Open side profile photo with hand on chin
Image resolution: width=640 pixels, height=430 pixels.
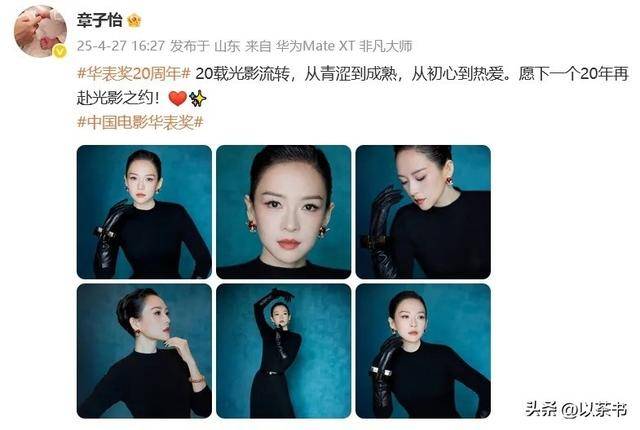[144, 351]
